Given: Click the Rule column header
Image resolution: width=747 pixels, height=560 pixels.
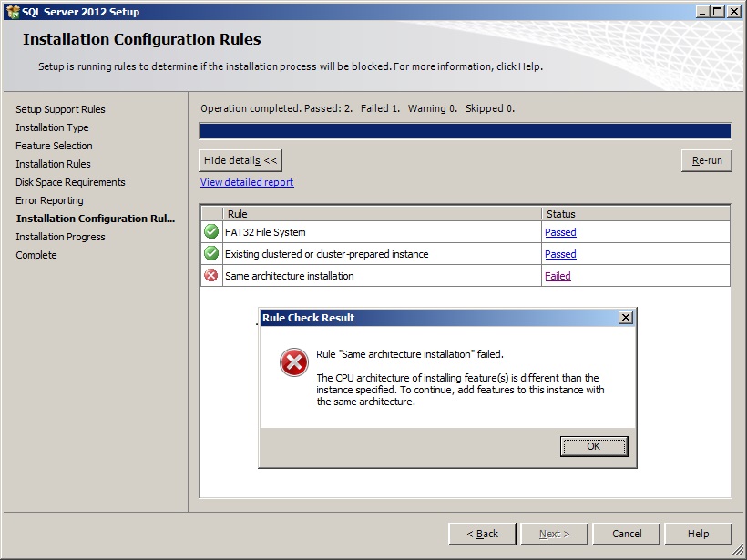Looking at the screenshot, I should coord(382,214).
